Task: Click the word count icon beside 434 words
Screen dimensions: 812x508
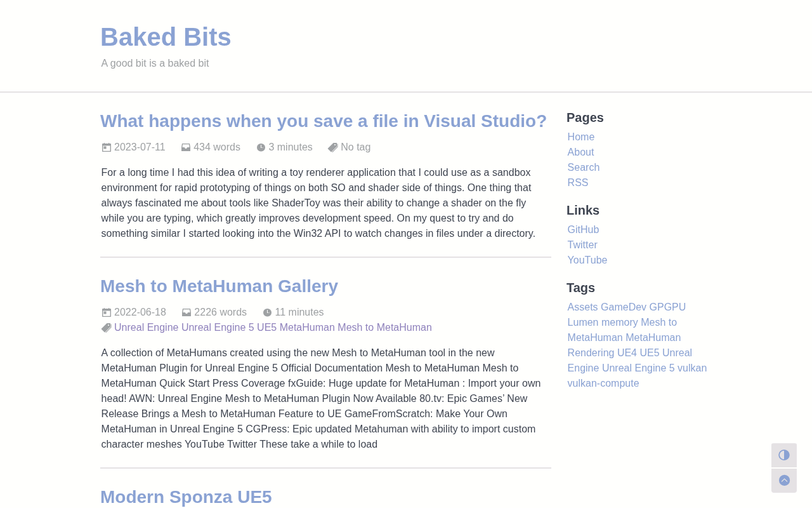Action: (x=186, y=148)
